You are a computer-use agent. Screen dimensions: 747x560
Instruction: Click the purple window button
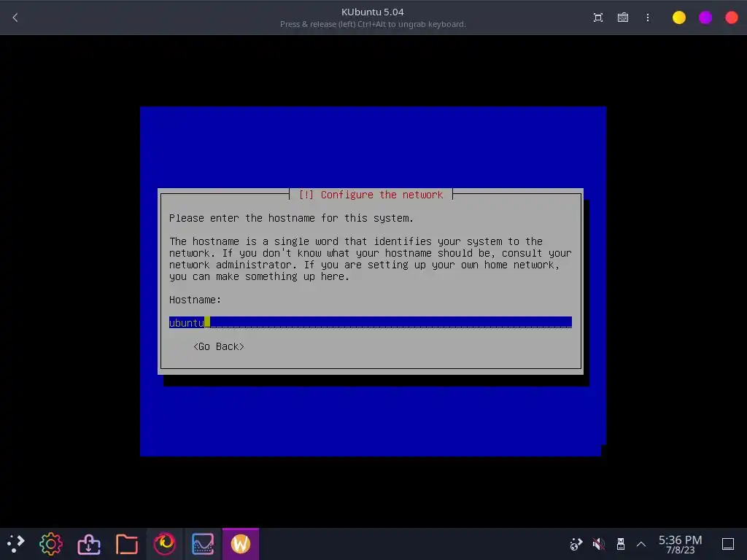(x=705, y=17)
